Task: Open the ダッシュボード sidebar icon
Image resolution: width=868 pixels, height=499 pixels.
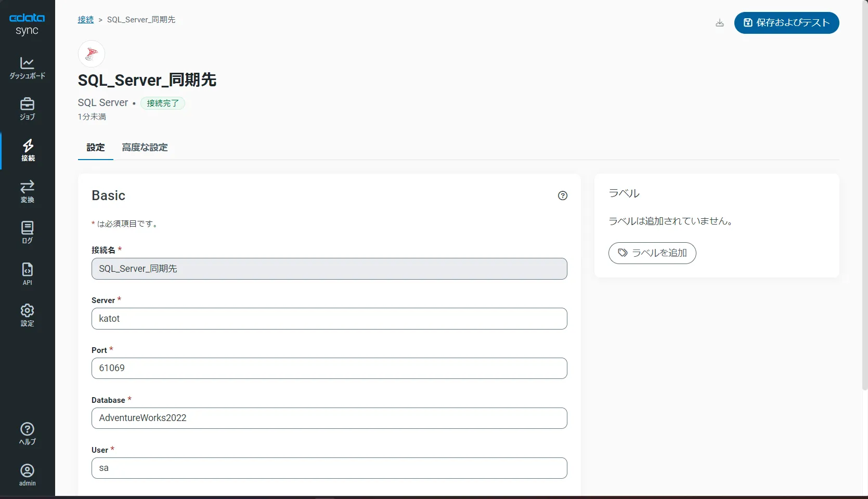Action: coord(27,68)
